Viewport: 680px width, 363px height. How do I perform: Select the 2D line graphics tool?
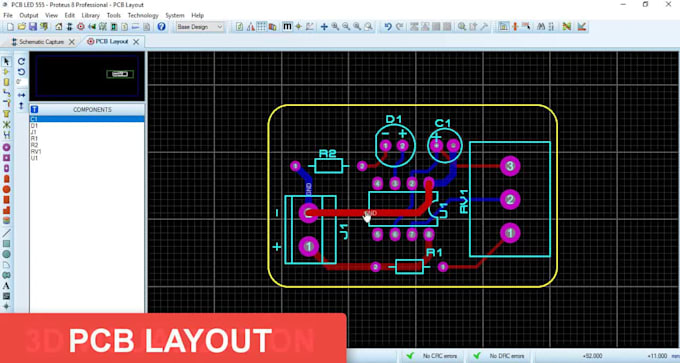[x=7, y=233]
